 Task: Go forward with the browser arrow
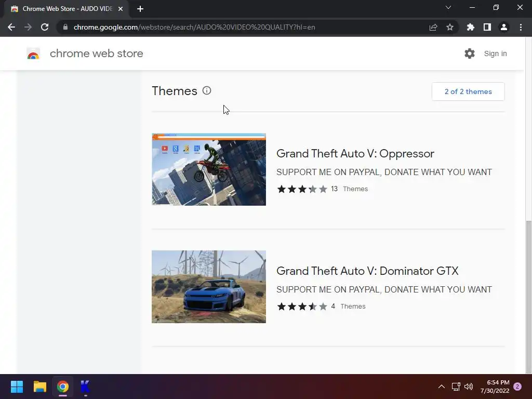point(28,27)
